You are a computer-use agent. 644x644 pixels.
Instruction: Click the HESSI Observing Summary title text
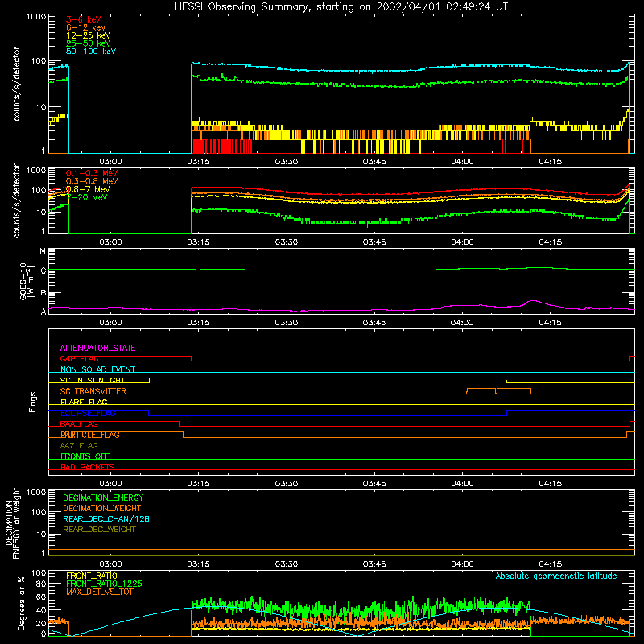pyautogui.click(x=341, y=7)
